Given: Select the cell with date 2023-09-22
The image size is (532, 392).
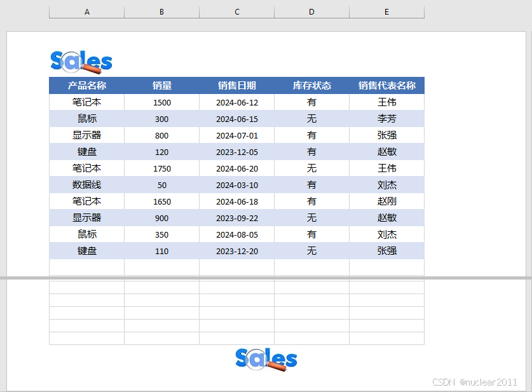Looking at the screenshot, I should point(237,218).
